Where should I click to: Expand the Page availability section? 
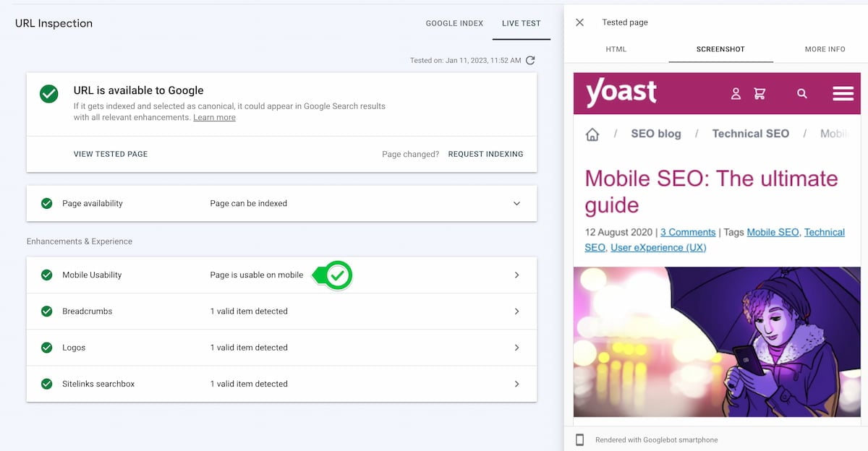coord(516,203)
